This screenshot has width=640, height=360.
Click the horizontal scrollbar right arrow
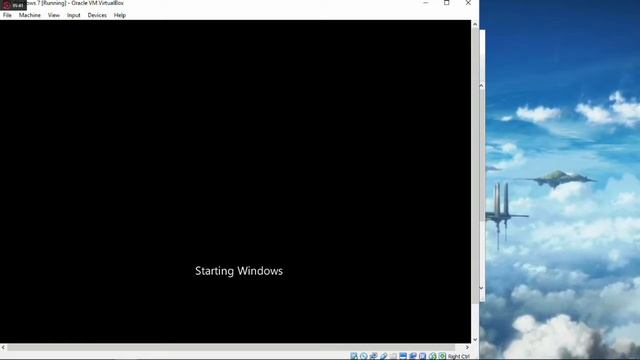click(x=467, y=347)
